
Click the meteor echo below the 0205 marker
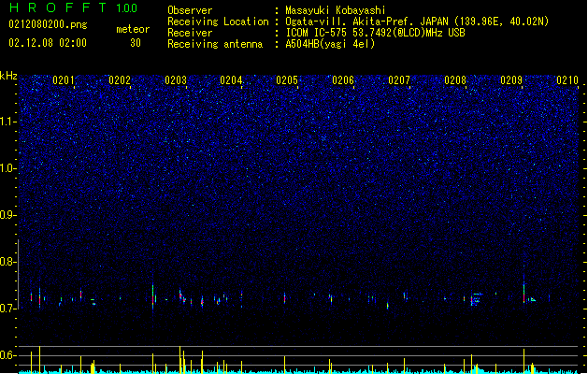(284, 298)
